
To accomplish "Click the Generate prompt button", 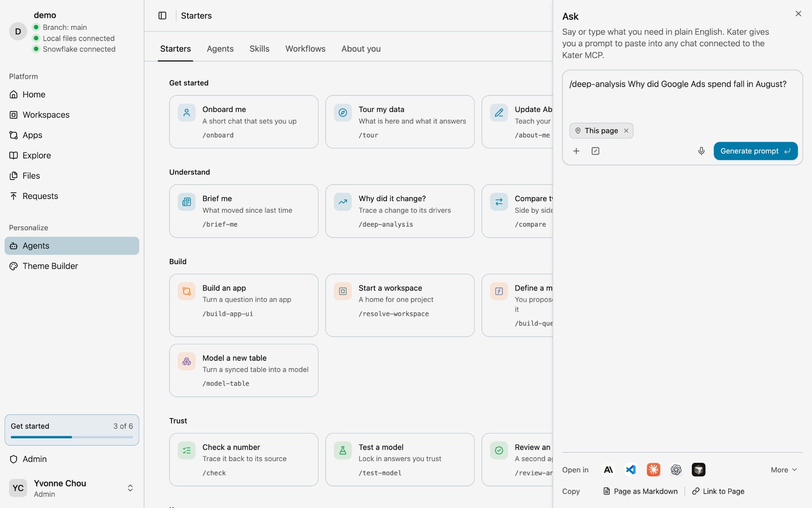I will coord(756,151).
